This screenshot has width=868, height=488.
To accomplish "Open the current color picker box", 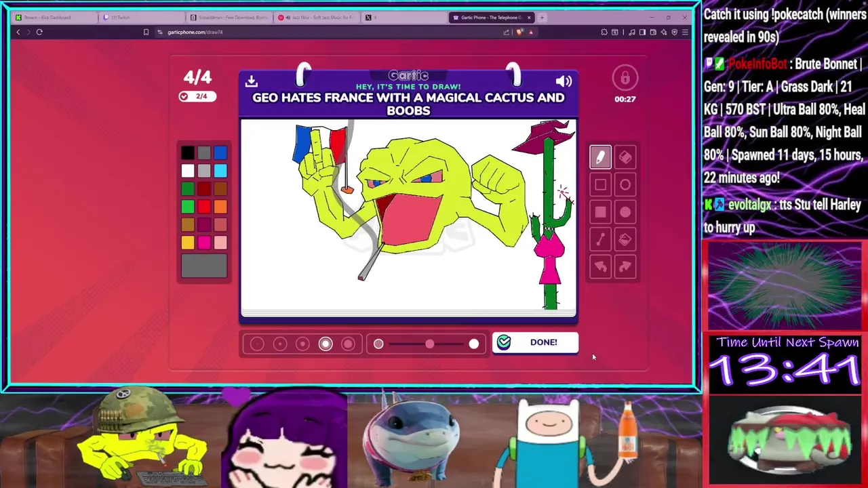I will tap(204, 266).
